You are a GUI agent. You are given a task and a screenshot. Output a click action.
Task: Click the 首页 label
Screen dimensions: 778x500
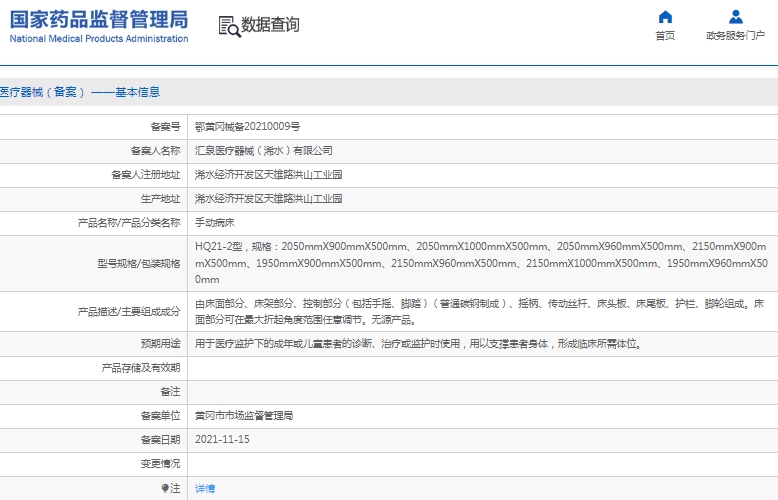665,36
